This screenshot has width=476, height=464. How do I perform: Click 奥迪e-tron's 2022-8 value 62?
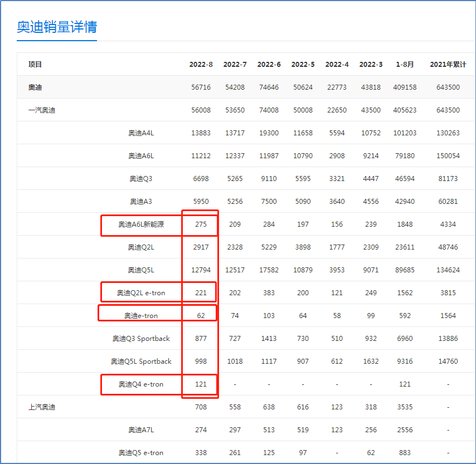point(201,316)
